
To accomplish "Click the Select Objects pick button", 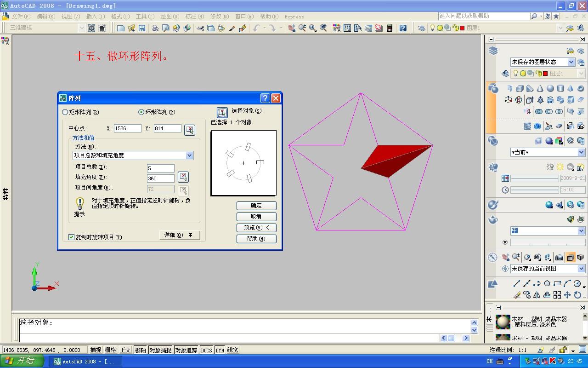I will (222, 112).
